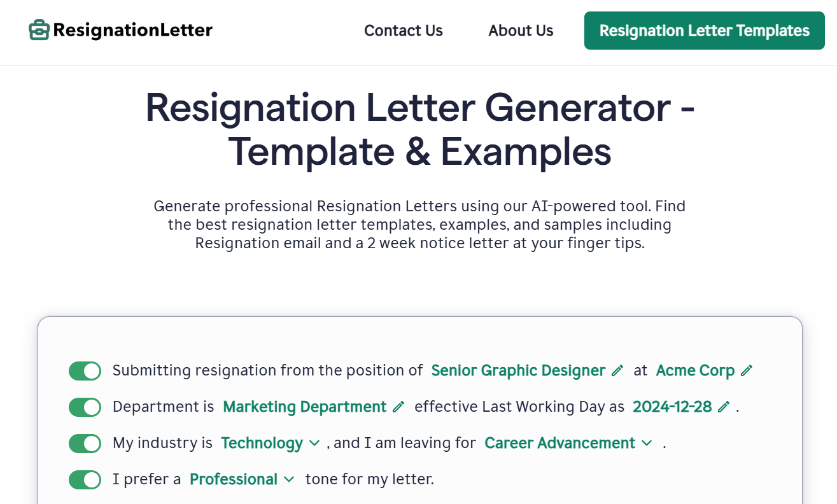Viewport: 837px width, 504px height.
Task: Edit Marketing Department with pencil icon
Action: point(398,407)
